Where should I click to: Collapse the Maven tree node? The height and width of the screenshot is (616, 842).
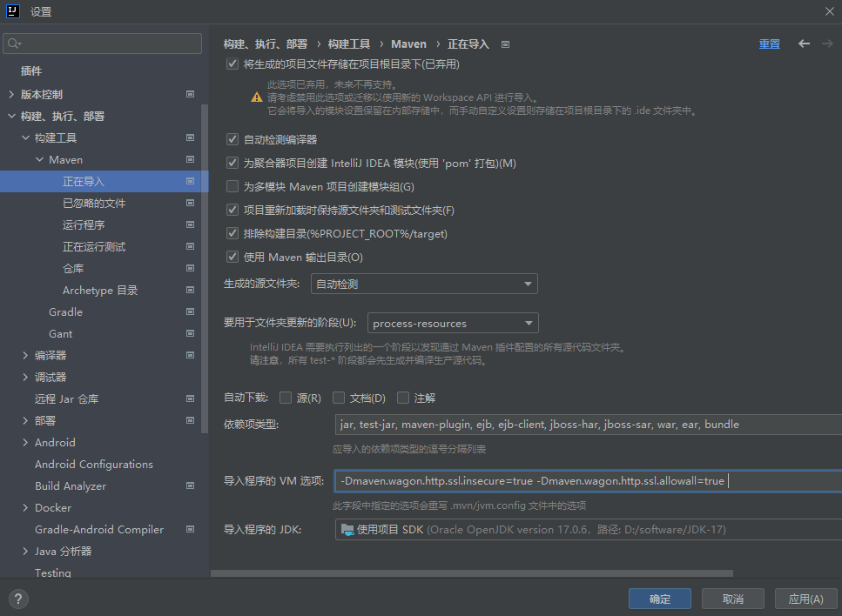[x=39, y=159]
